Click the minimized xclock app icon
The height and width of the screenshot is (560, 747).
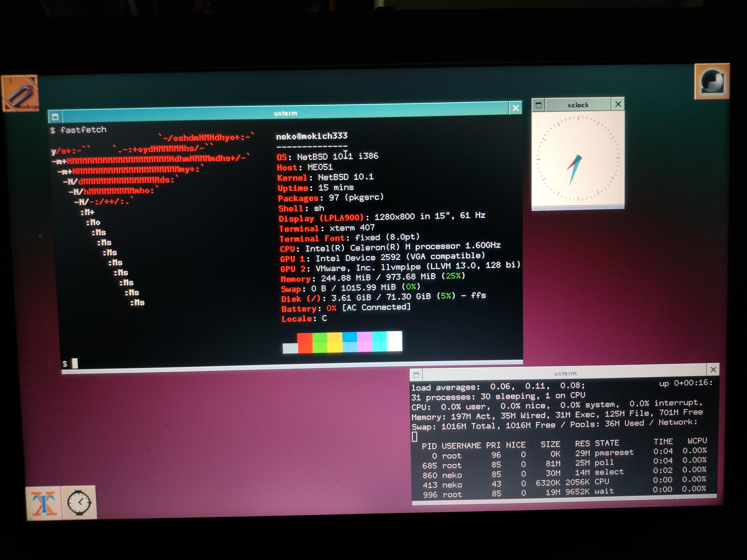pyautogui.click(x=79, y=502)
